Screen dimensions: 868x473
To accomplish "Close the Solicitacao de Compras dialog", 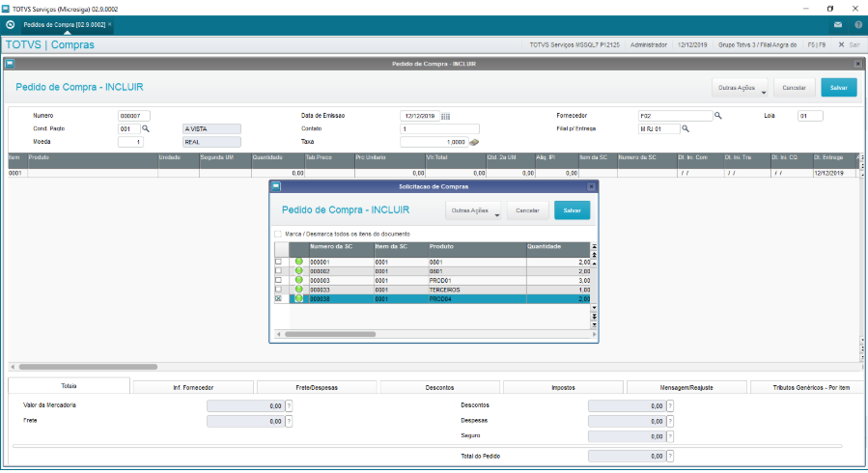I will coord(591,187).
